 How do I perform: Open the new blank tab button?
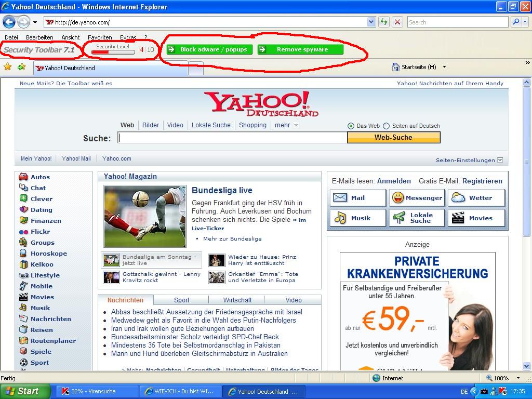click(196, 68)
